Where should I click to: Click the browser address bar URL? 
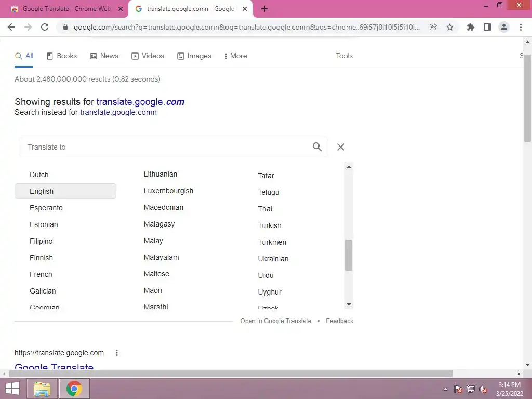(247, 27)
